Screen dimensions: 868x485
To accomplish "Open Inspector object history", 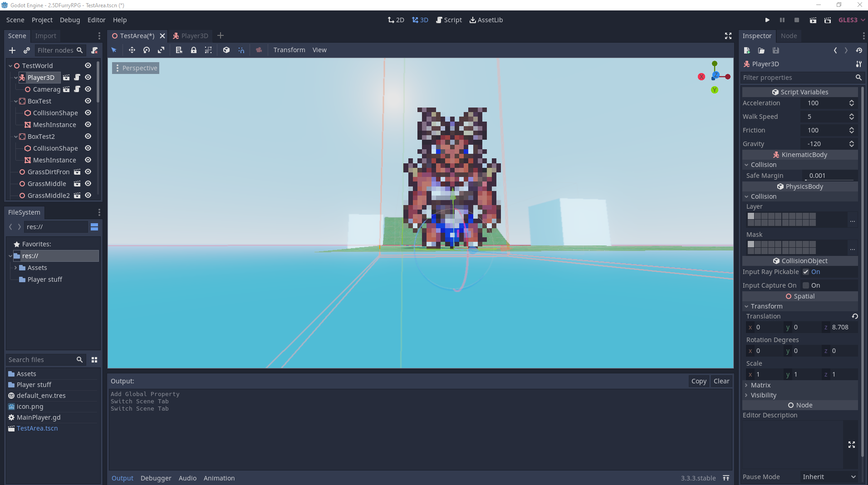I will pyautogui.click(x=859, y=50).
